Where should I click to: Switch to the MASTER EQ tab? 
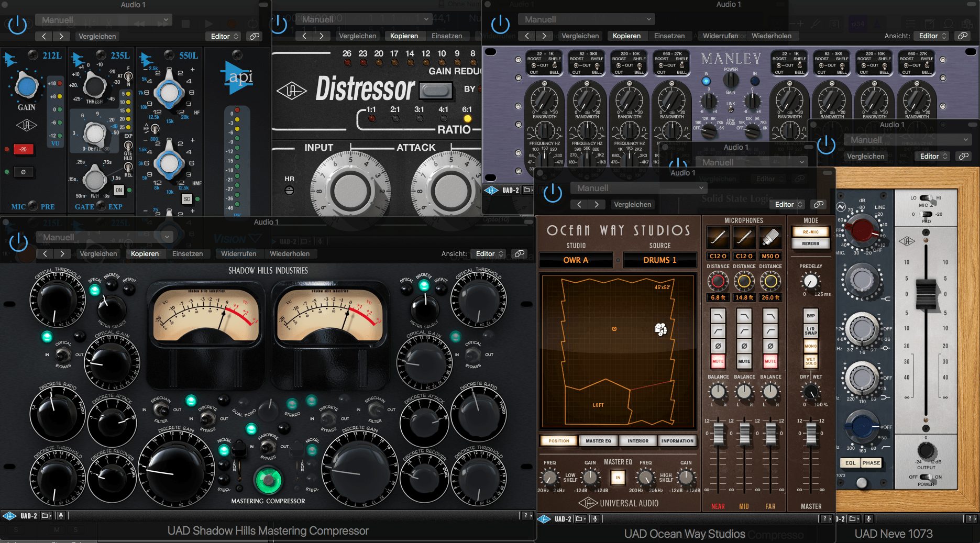pyautogui.click(x=598, y=441)
